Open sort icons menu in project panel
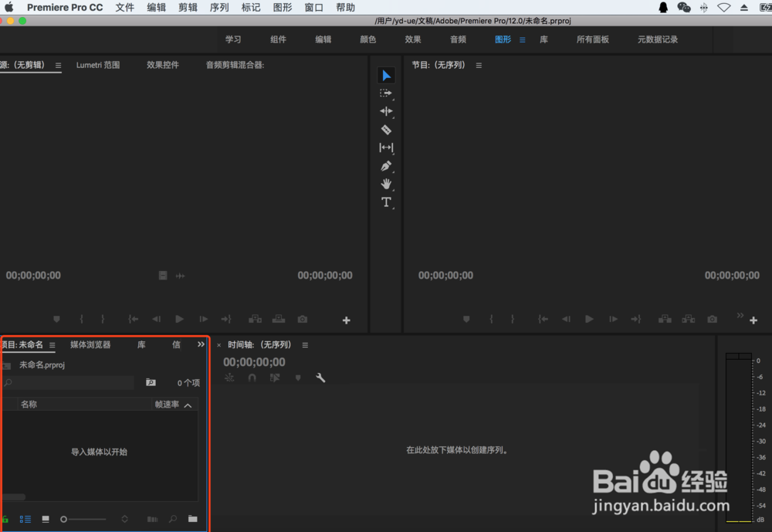 [124, 519]
